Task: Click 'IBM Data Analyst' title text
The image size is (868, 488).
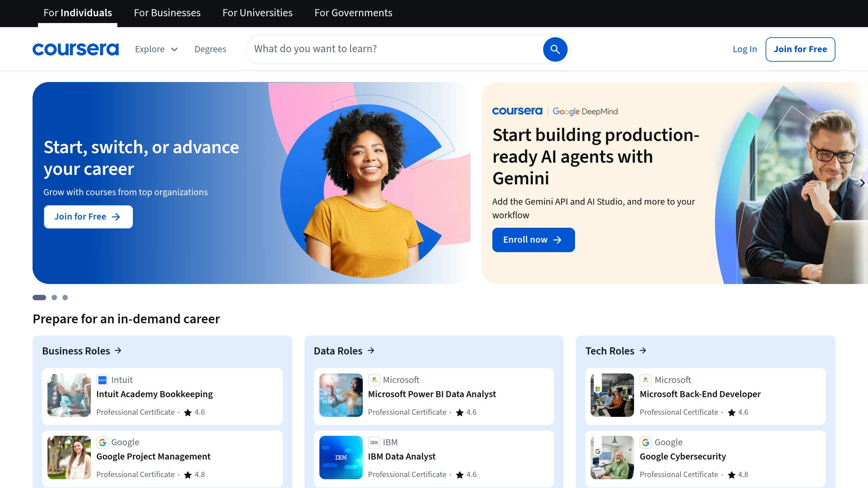Action: point(402,456)
